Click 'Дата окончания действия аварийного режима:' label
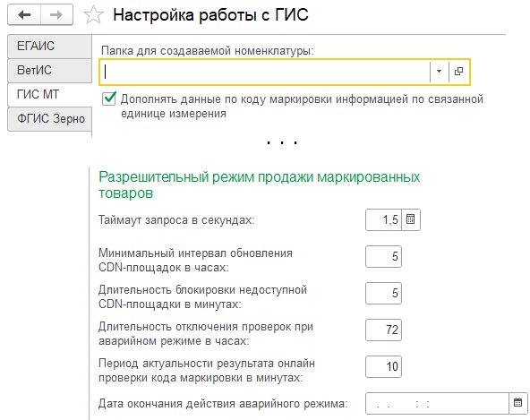Viewport: 530px width, 420px height. [223, 403]
